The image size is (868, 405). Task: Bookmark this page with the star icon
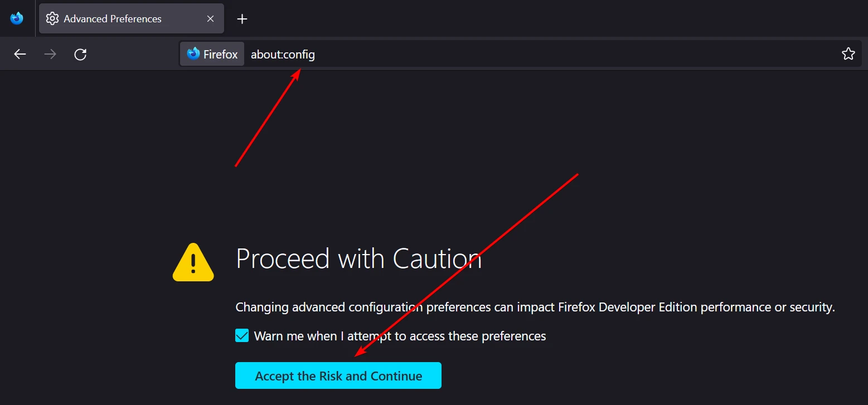point(848,54)
